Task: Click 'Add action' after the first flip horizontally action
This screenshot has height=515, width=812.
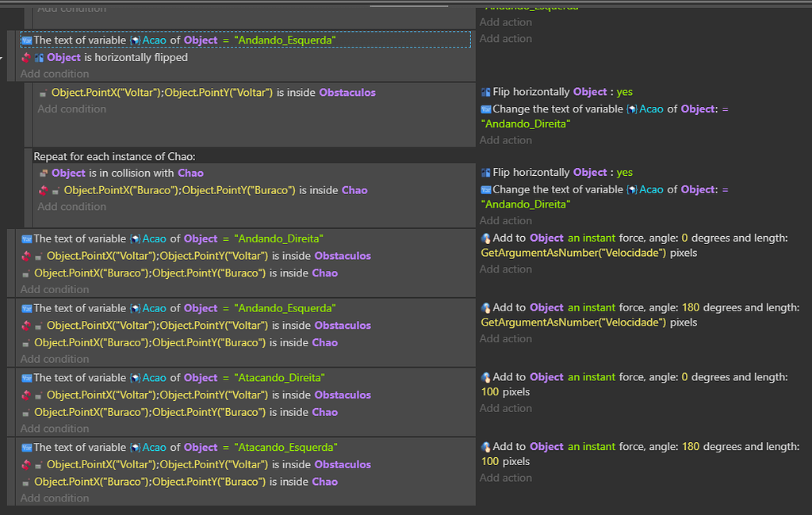Action: [x=505, y=139]
